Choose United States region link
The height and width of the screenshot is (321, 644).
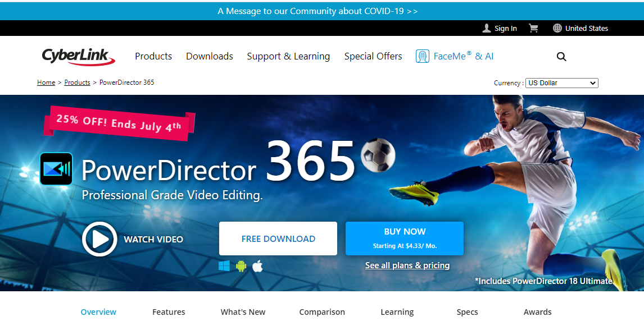coord(587,28)
